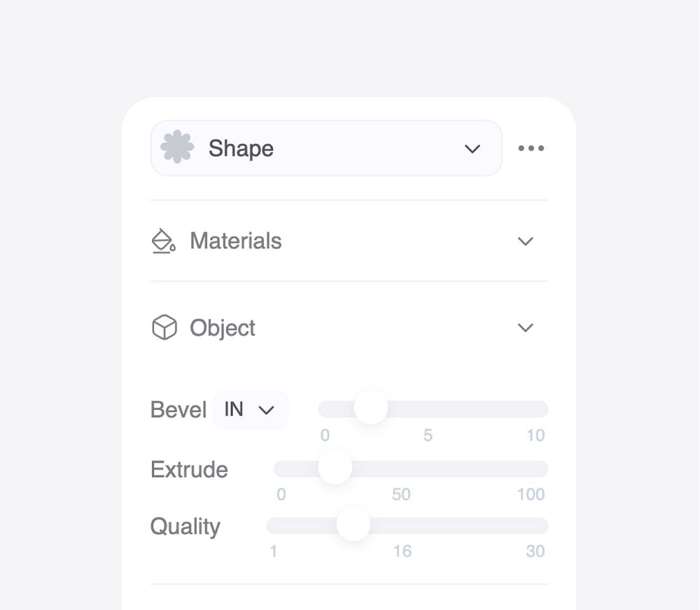Click the Quality slider handle

tap(353, 525)
